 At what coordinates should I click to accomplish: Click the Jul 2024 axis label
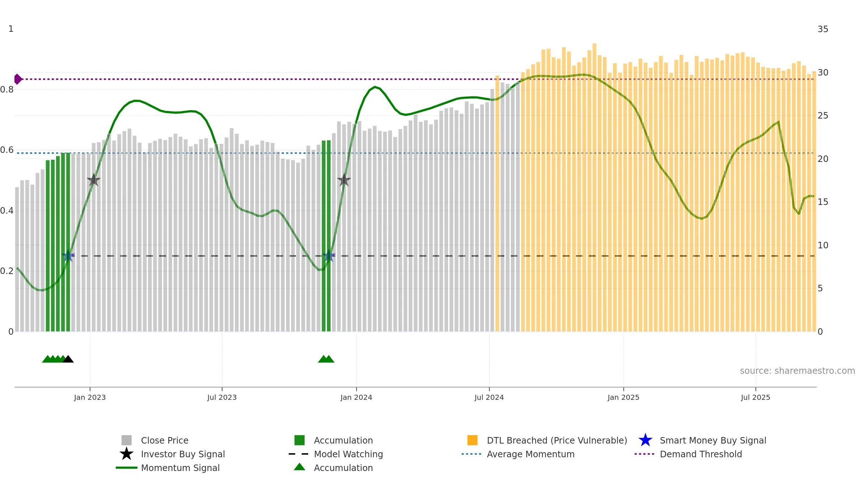click(489, 397)
